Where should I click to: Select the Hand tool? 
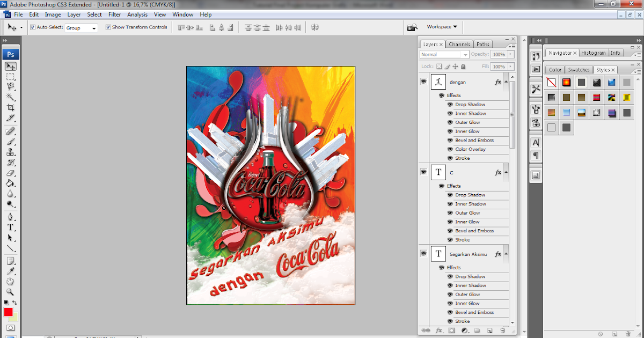[11, 282]
